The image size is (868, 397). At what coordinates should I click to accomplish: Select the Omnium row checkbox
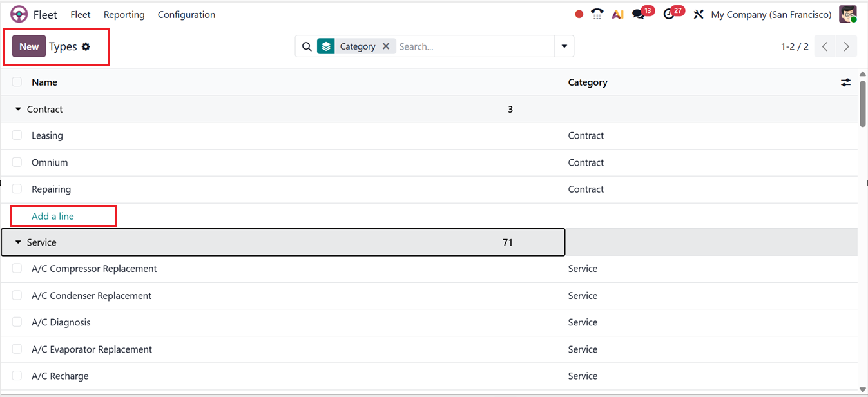17,162
